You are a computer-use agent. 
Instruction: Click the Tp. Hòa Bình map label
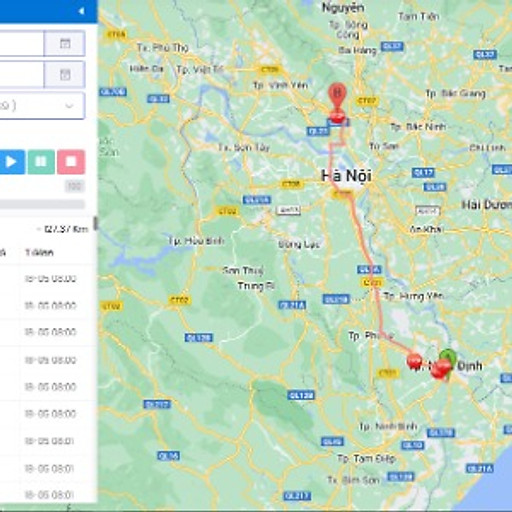(x=196, y=241)
